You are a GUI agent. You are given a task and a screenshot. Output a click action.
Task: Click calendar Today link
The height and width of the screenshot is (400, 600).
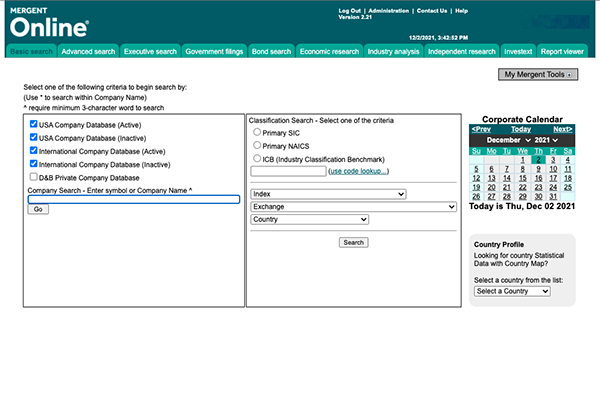(521, 129)
